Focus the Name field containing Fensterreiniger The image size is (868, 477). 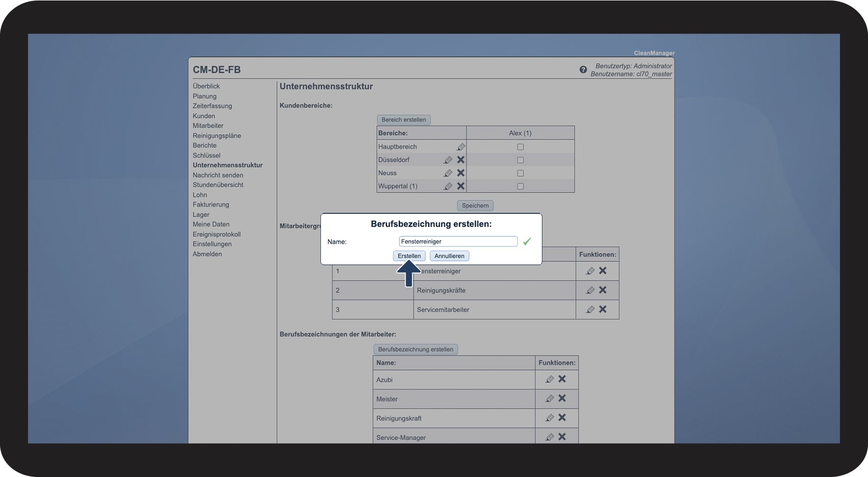(458, 241)
